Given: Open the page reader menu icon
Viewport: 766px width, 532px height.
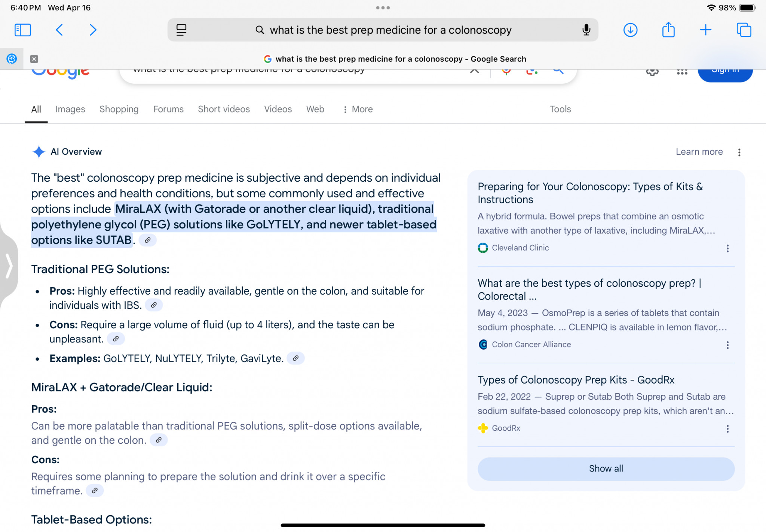Looking at the screenshot, I should pyautogui.click(x=181, y=30).
